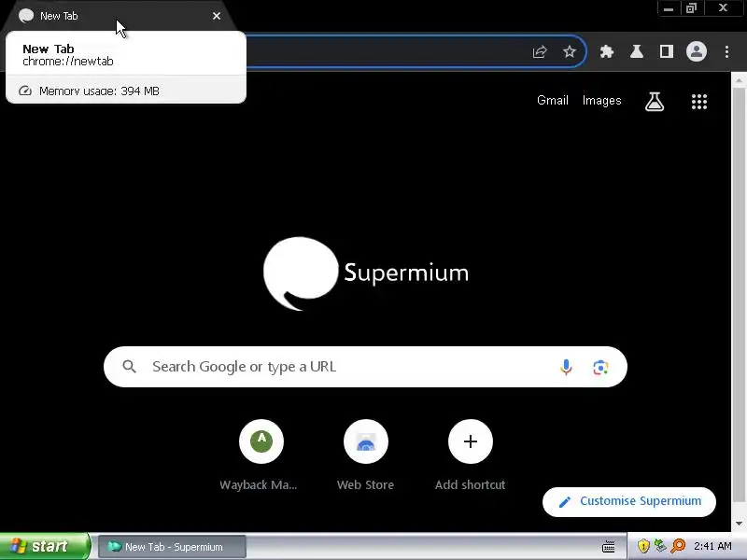Open Search Labs flask on page
This screenshot has height=560, width=747.
point(655,101)
